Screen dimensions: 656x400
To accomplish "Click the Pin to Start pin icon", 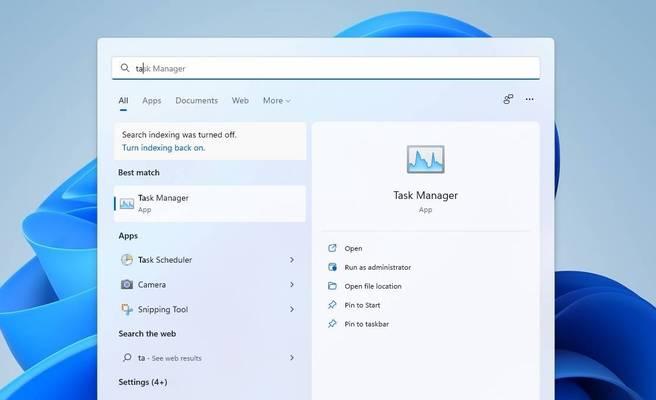I will [332, 305].
